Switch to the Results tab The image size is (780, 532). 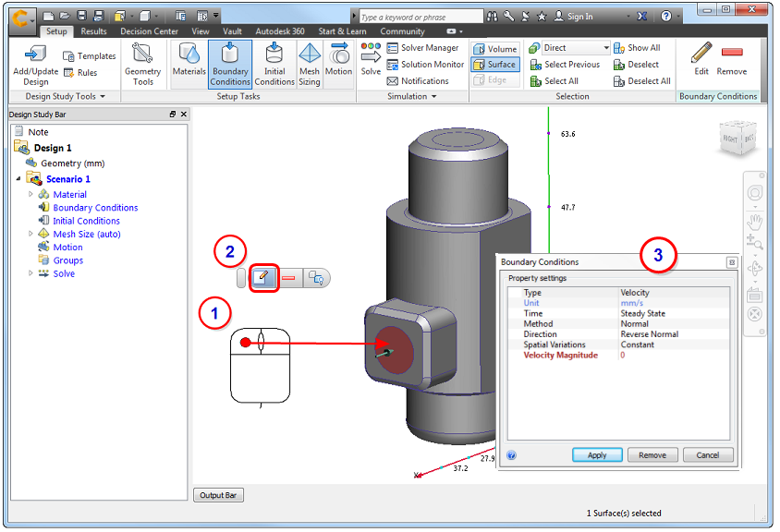(x=92, y=30)
